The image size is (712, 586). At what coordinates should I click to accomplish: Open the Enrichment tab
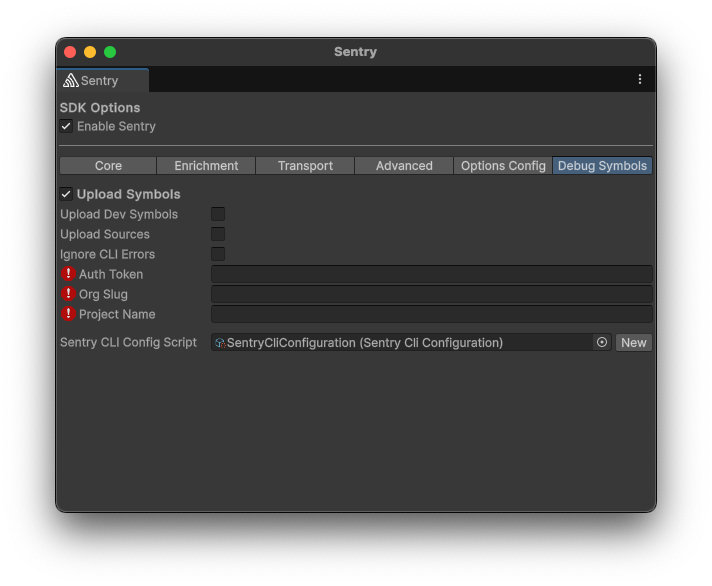[206, 166]
